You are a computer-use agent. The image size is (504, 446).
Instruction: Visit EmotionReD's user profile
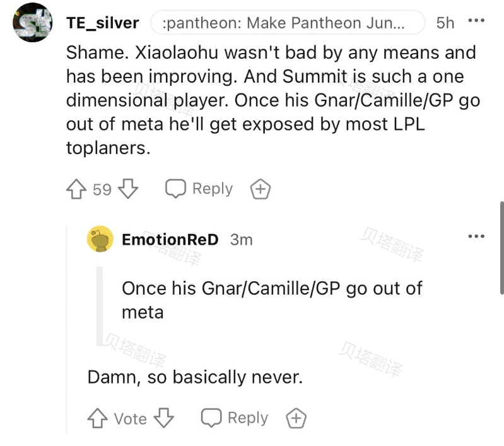[x=170, y=240]
